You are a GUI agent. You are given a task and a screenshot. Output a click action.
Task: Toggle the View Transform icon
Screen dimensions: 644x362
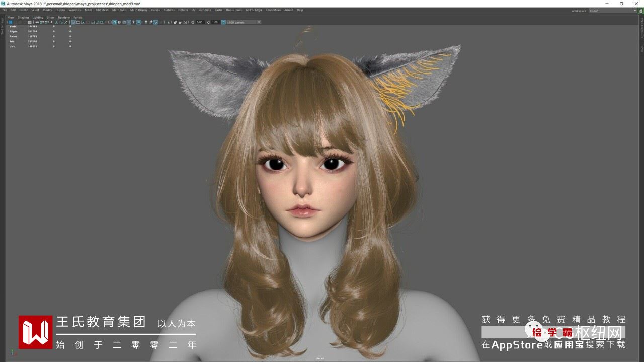pos(223,22)
